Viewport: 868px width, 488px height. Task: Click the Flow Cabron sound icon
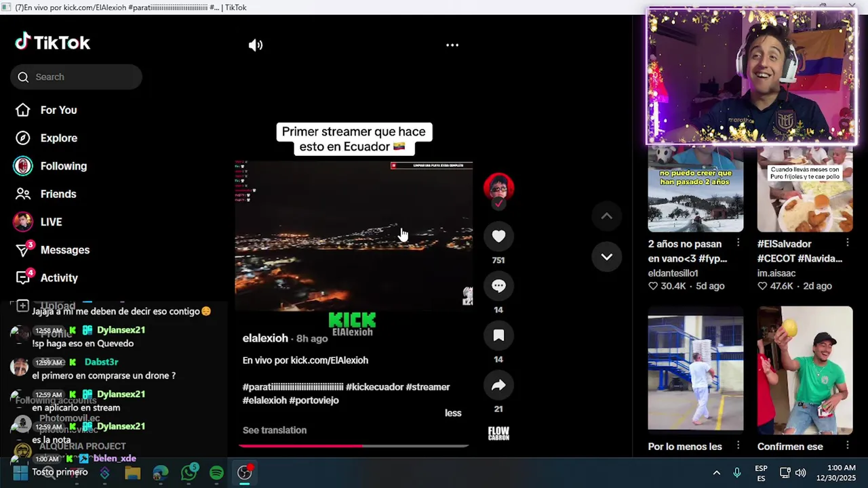tap(498, 433)
